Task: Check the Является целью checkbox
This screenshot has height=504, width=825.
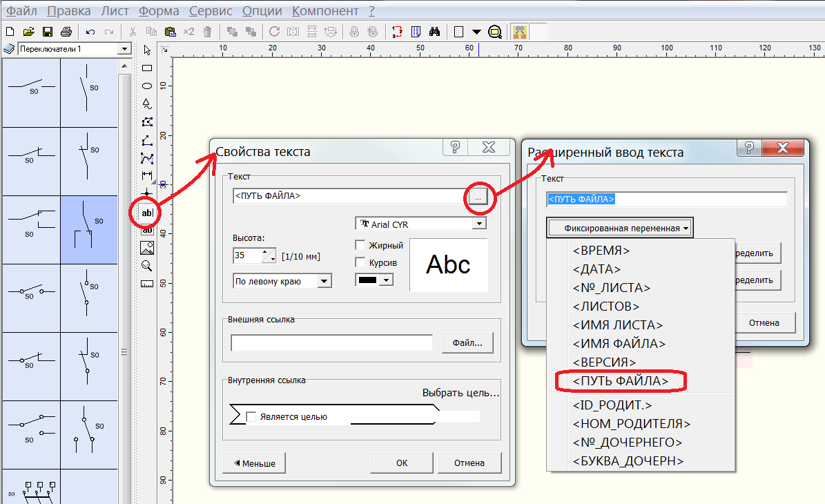Action: point(251,417)
